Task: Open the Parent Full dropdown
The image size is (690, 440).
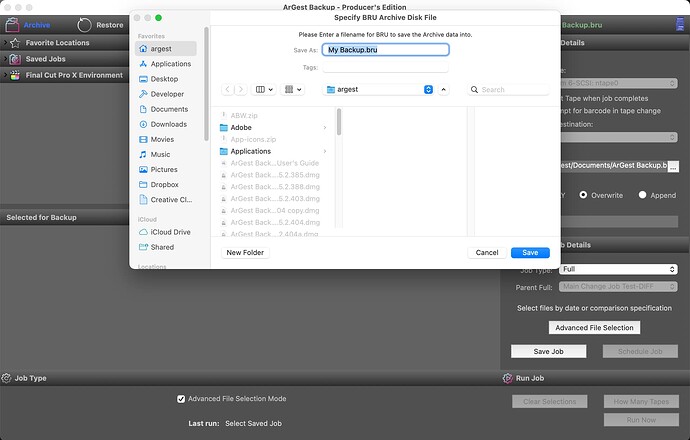Action: click(x=618, y=286)
